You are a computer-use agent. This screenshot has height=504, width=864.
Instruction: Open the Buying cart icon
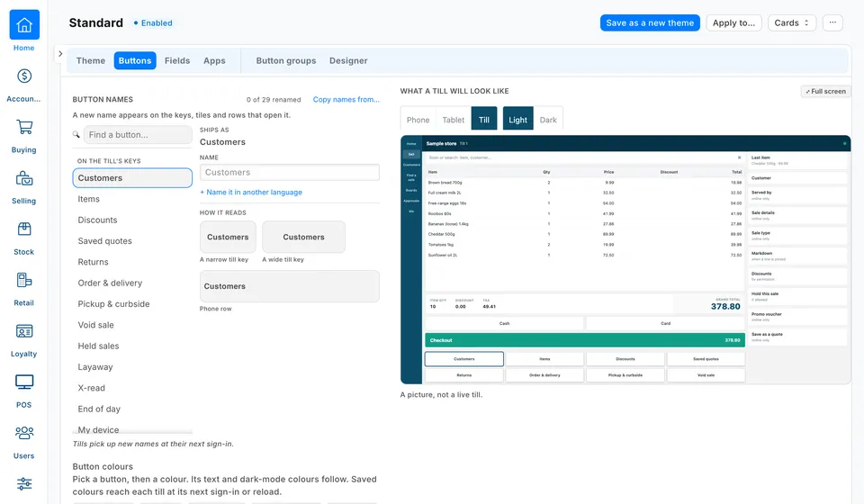[24, 127]
